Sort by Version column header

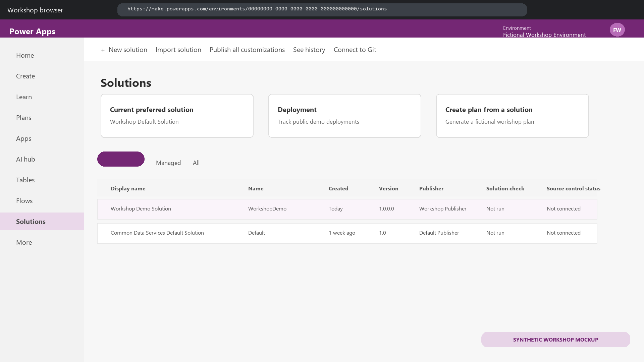pos(389,188)
